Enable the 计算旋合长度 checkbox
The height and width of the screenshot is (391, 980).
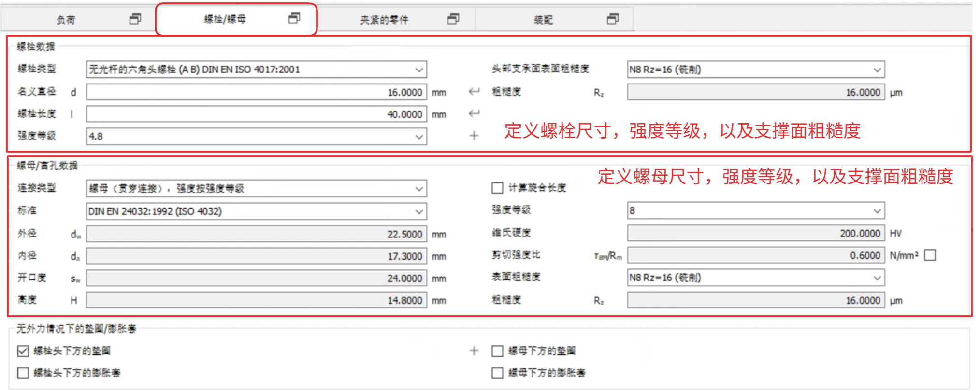pos(497,188)
